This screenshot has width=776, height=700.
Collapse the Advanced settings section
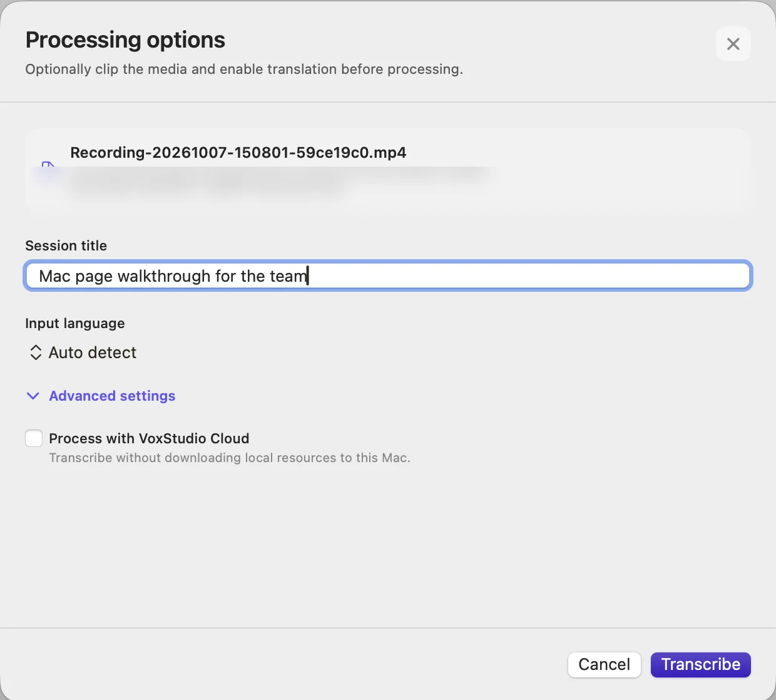coord(101,396)
